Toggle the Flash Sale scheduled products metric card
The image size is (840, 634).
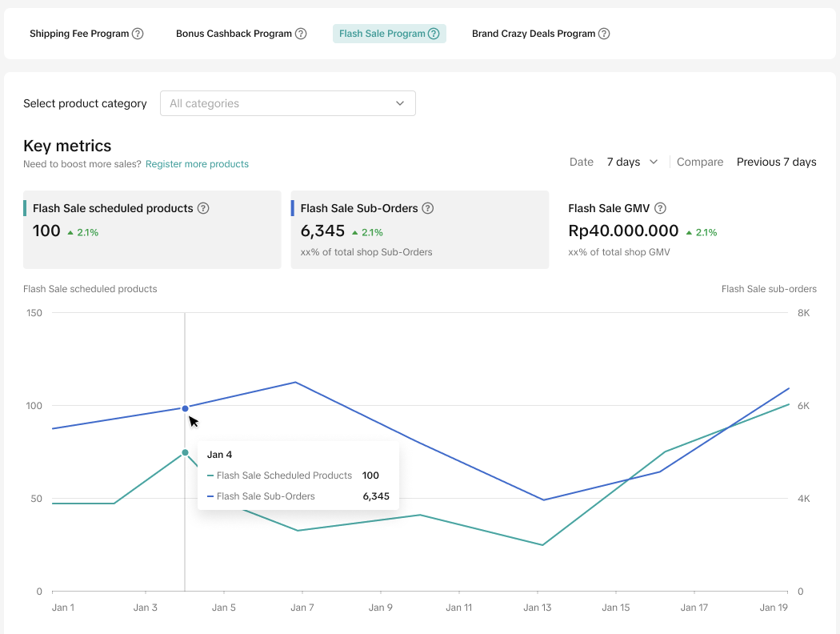(x=152, y=230)
